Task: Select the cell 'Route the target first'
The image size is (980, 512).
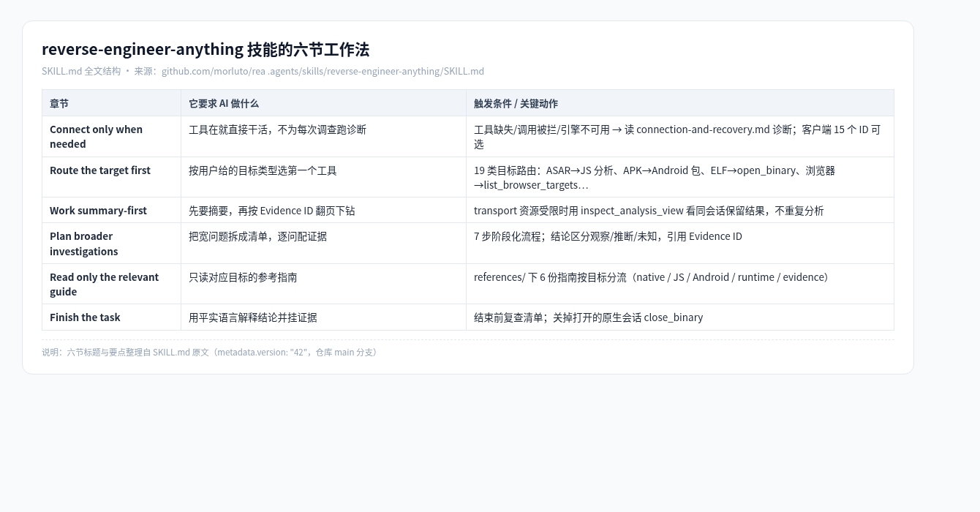Action: [111, 177]
